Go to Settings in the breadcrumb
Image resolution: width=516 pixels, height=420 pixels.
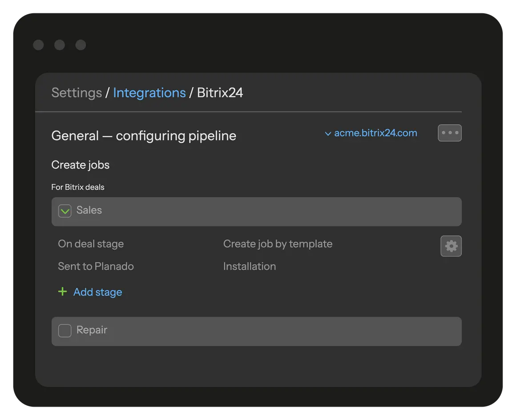point(77,93)
